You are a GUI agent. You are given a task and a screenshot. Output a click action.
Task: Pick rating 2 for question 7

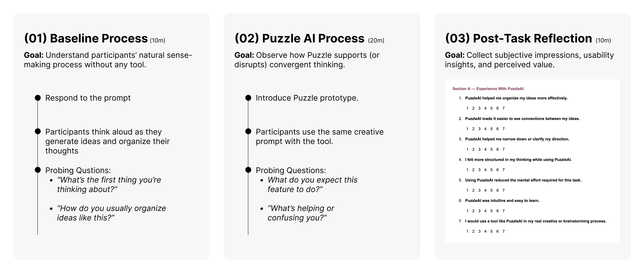click(473, 231)
